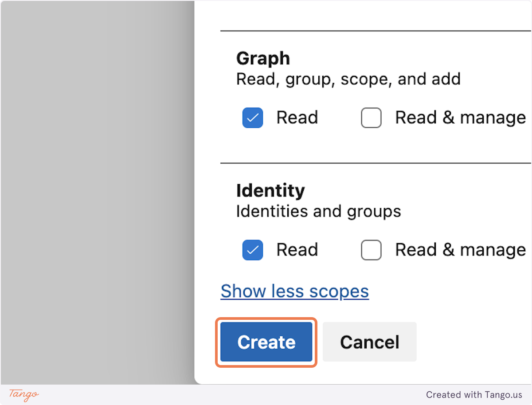532x405 pixels.
Task: Check Read & manage in the Identity section
Action: coord(371,250)
